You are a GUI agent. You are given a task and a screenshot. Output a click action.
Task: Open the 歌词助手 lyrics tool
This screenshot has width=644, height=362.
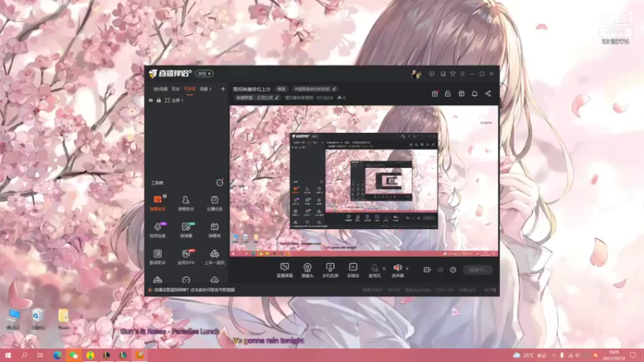(157, 257)
